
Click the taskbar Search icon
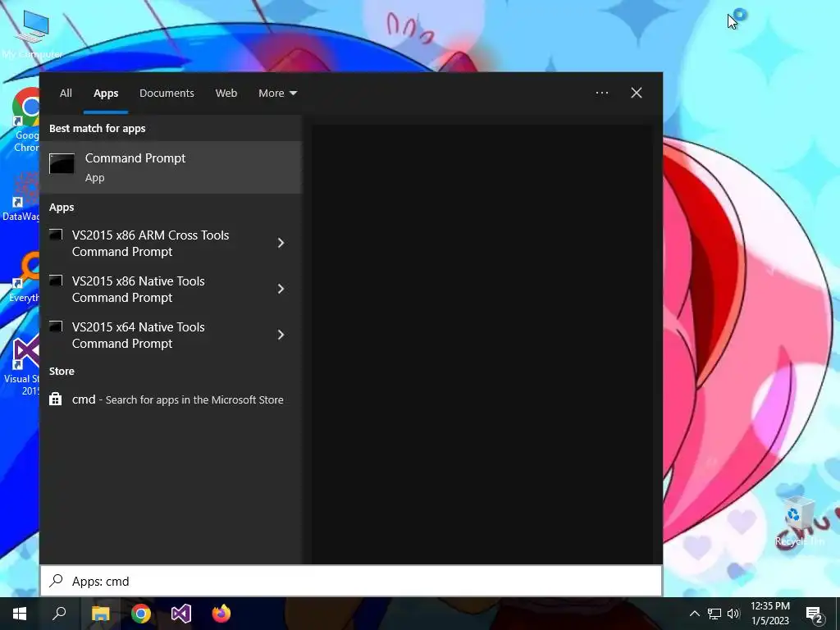coord(59,614)
